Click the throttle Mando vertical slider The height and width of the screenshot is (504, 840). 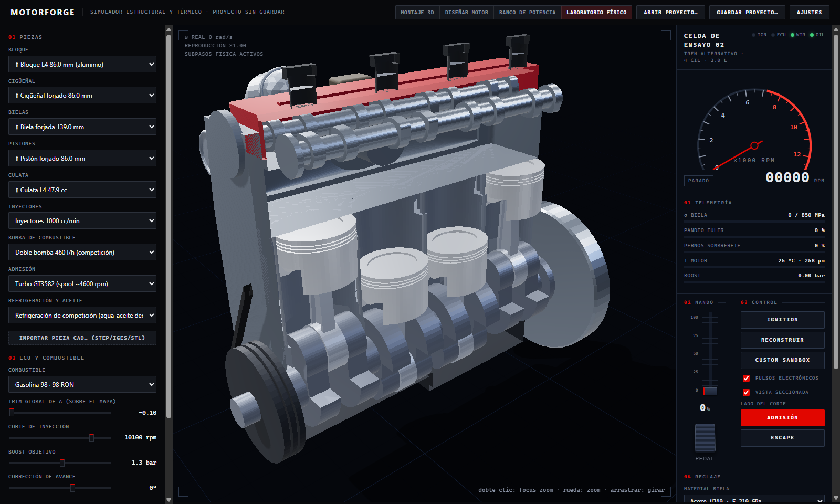pos(710,353)
